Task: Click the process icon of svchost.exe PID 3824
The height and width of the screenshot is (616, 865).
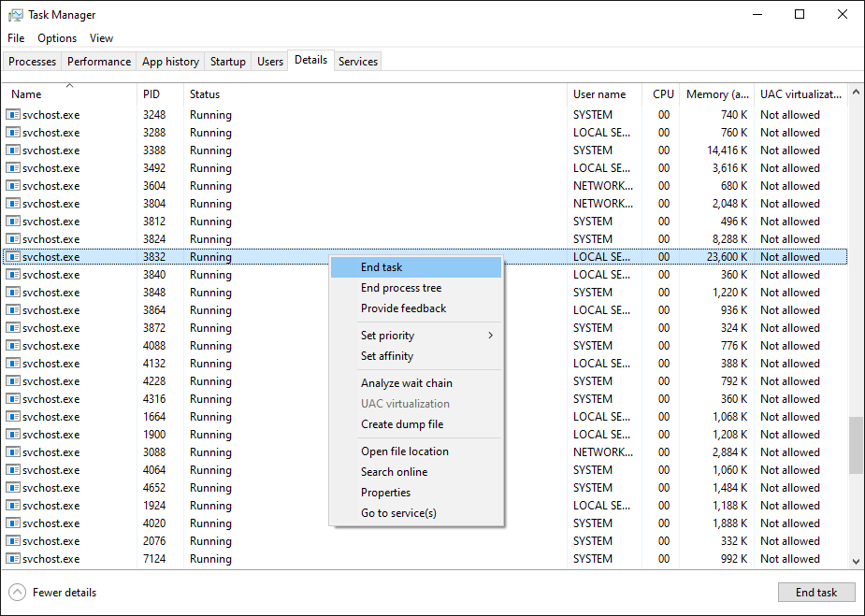Action: [13, 238]
